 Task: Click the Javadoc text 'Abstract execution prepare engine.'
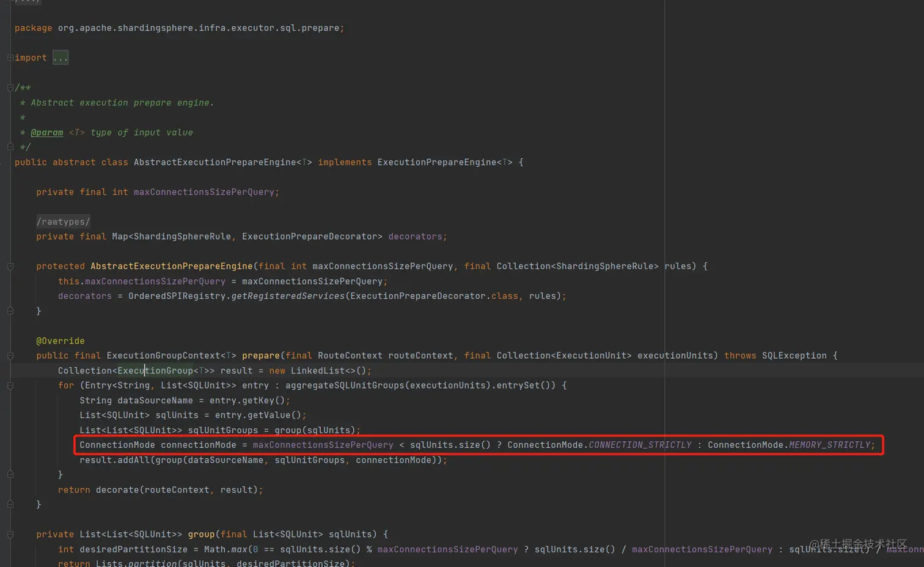coord(123,103)
